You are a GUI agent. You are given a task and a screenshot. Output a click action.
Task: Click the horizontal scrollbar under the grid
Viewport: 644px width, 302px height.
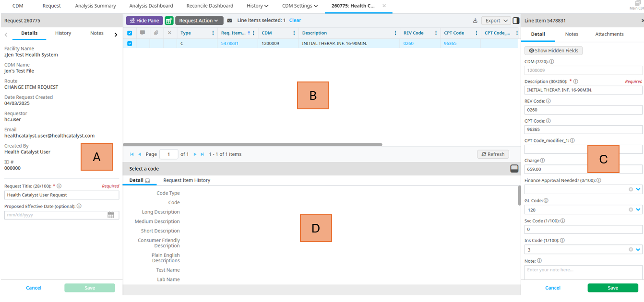click(252, 144)
